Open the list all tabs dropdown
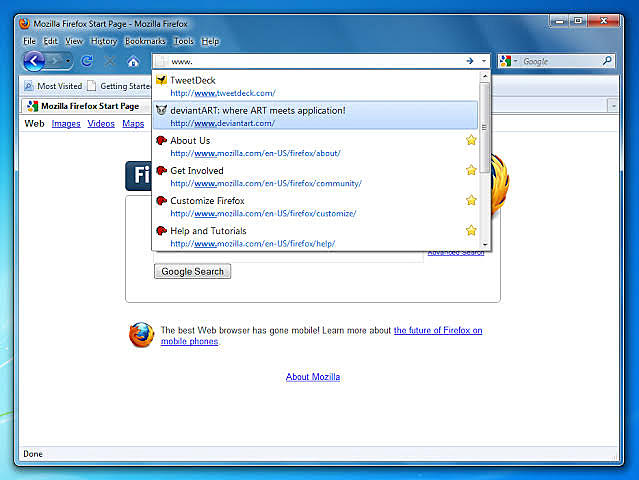The width and height of the screenshot is (639, 480). (x=613, y=106)
